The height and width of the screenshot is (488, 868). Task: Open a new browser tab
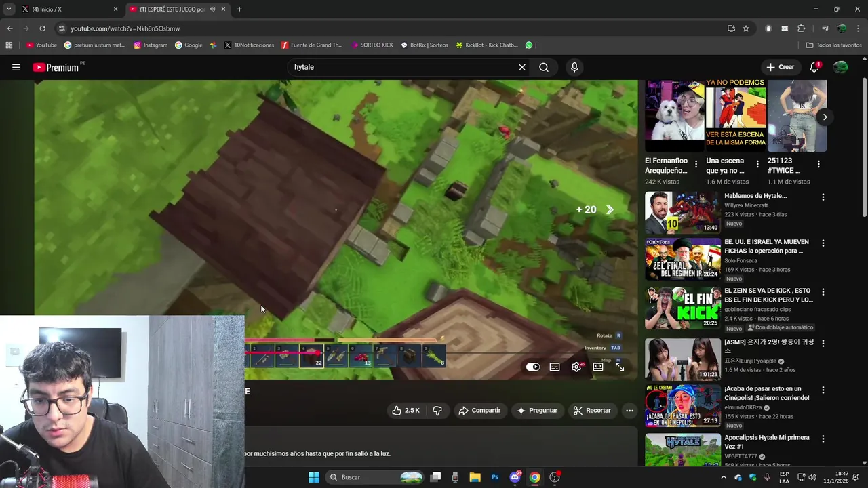[239, 9]
